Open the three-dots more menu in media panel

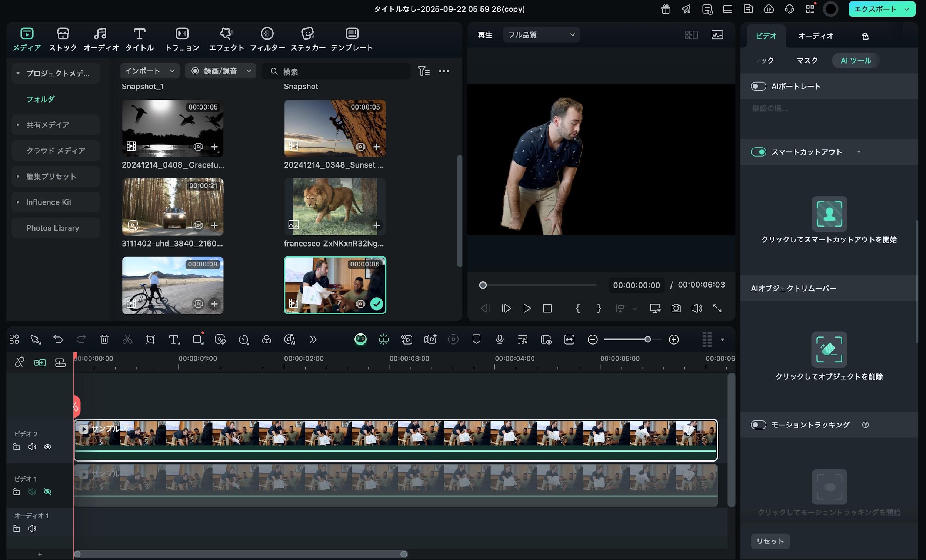click(444, 71)
